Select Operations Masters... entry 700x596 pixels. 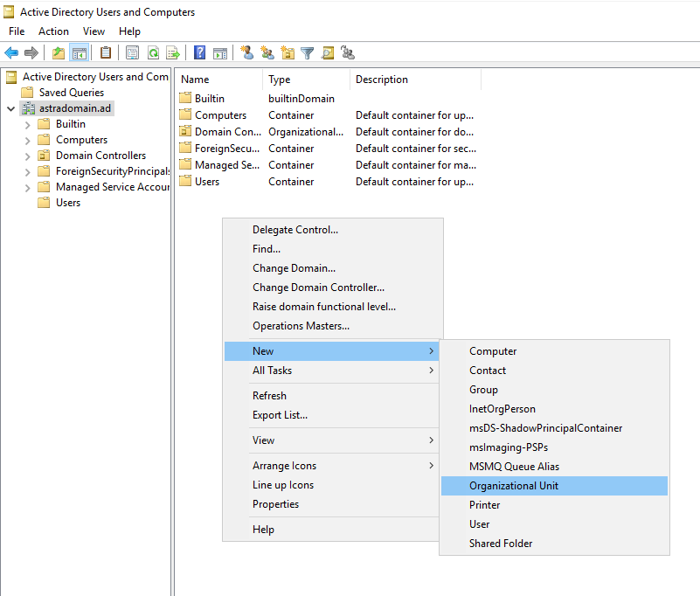tap(333, 326)
